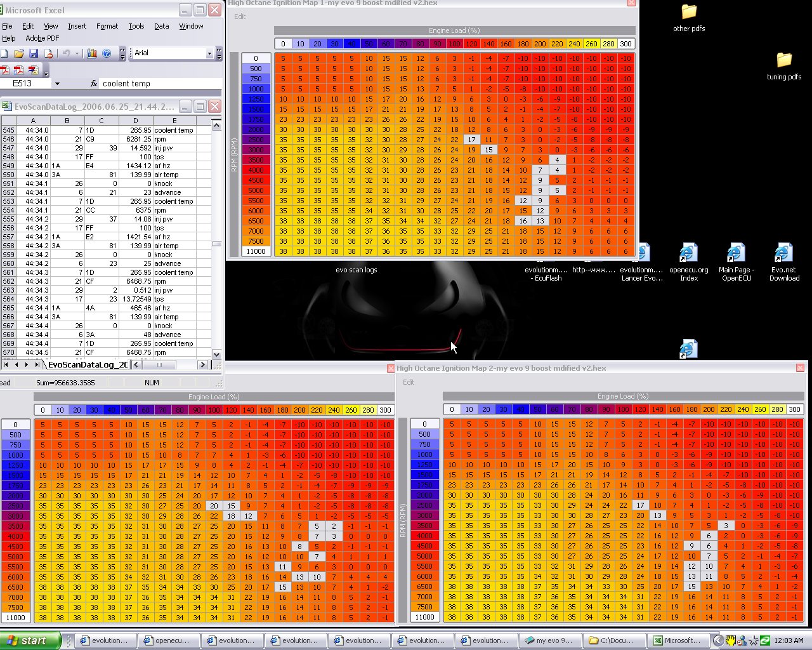Click the Research books icon in Excel toolbar
The height and width of the screenshot is (650, 812).
coord(92,54)
